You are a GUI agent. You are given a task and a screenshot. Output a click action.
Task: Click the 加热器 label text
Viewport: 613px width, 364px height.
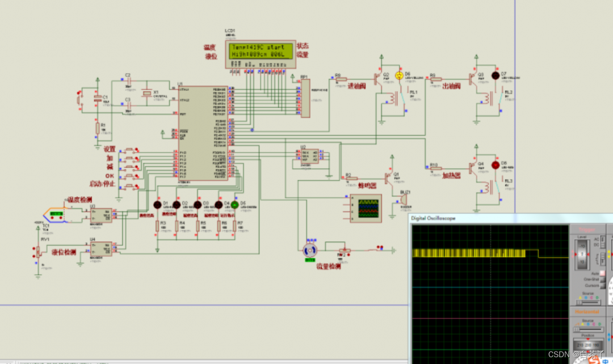[451, 176]
